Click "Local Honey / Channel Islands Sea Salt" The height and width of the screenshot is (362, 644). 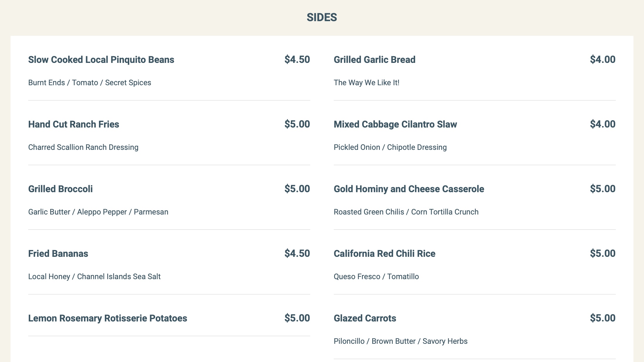click(x=94, y=276)
